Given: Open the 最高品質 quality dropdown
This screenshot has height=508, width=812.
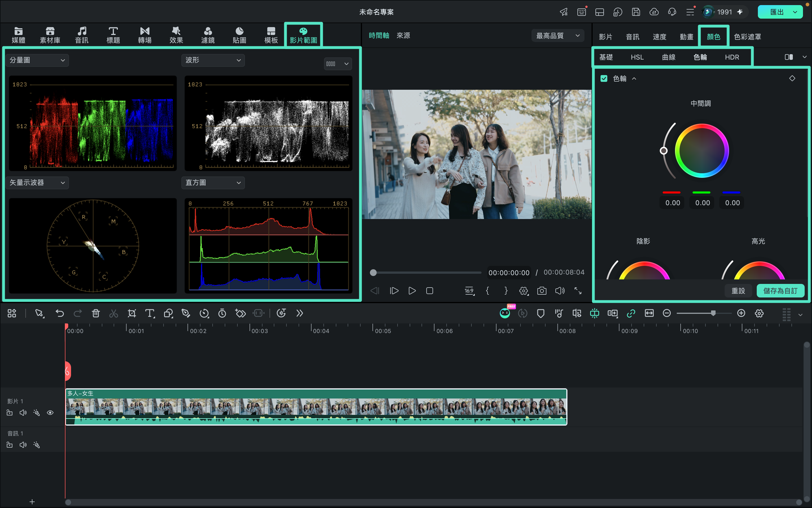Looking at the screenshot, I should pos(558,36).
